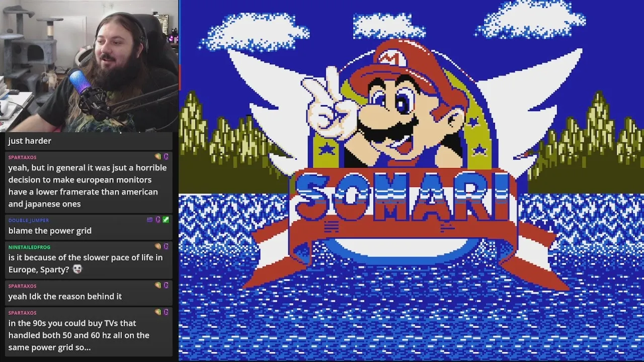Click the purple badge on 'yeah, but in general' message
The width and height of the screenshot is (644, 362).
166,157
